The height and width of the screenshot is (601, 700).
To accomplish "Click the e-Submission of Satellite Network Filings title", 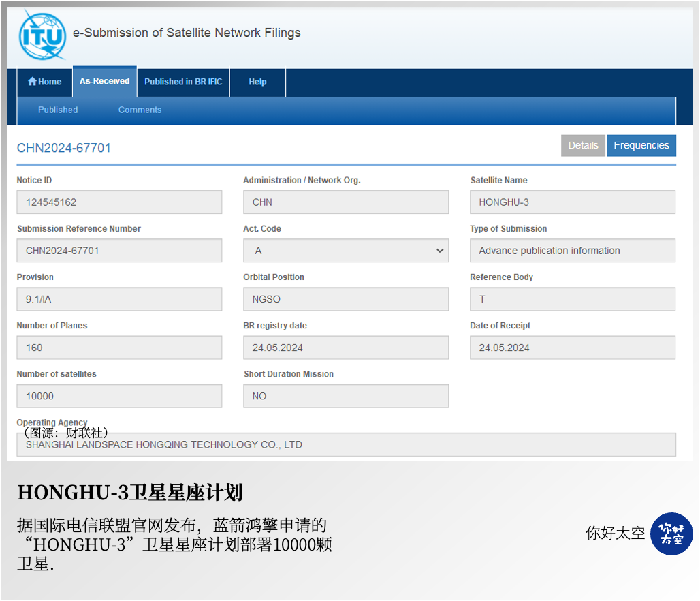I will [x=187, y=33].
